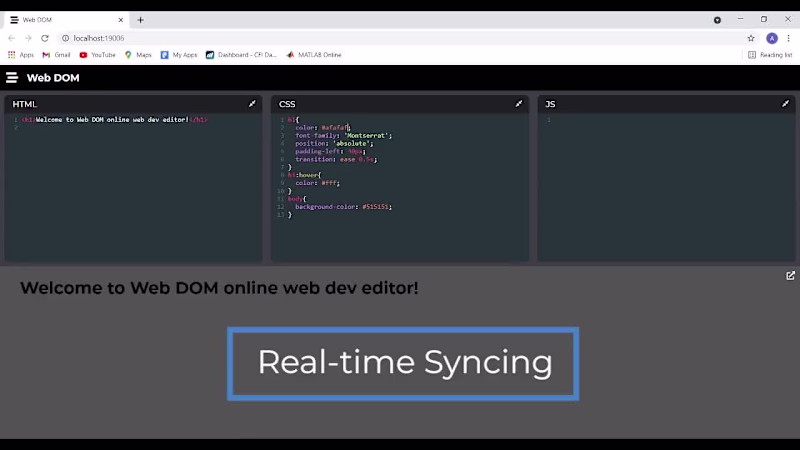This screenshot has width=800, height=450.
Task: Open the YouTube bookmark
Action: pyautogui.click(x=97, y=55)
